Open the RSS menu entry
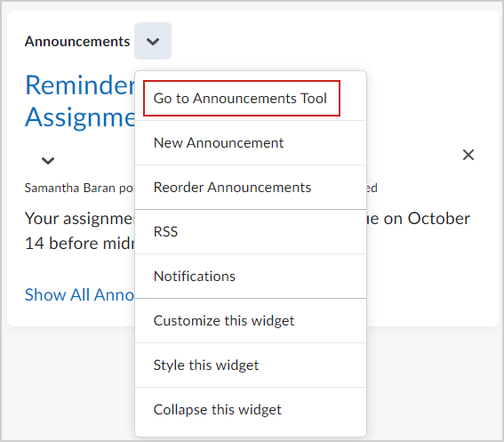 click(251, 232)
